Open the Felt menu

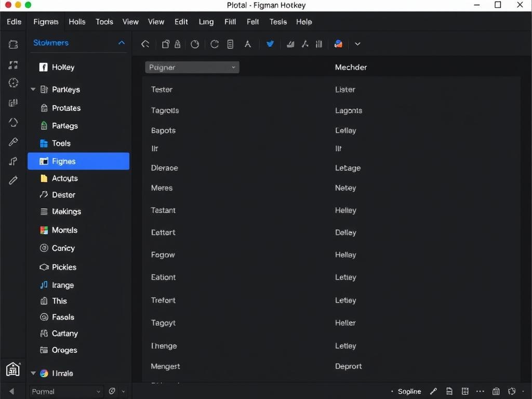click(x=253, y=22)
